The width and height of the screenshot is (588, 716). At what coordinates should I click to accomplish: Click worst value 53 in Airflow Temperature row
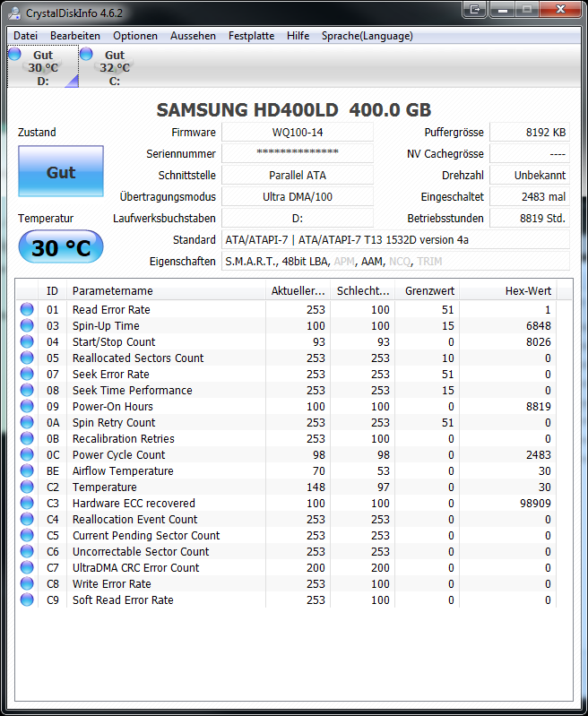coord(383,470)
